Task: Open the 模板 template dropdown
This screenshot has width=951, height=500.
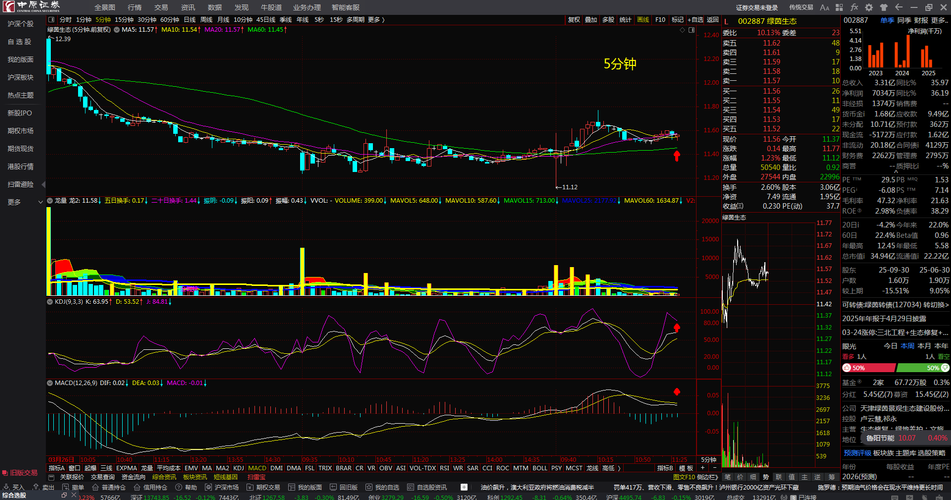Action: pyautogui.click(x=686, y=468)
